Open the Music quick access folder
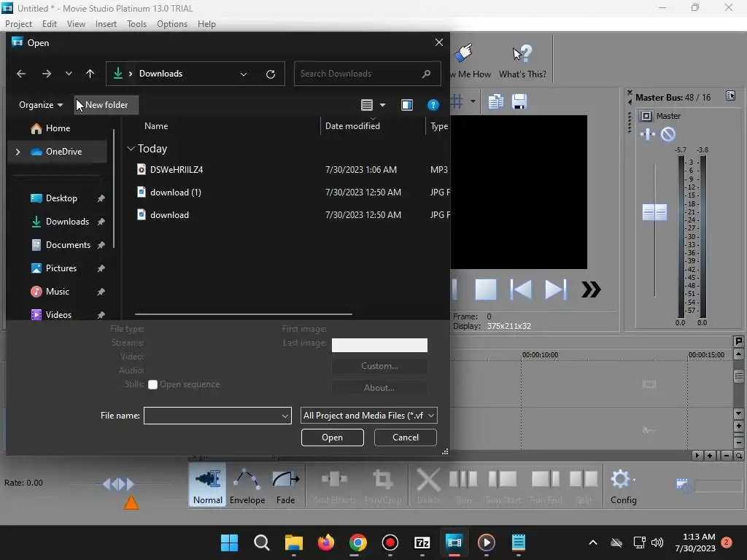The width and height of the screenshot is (747, 560). (x=57, y=292)
